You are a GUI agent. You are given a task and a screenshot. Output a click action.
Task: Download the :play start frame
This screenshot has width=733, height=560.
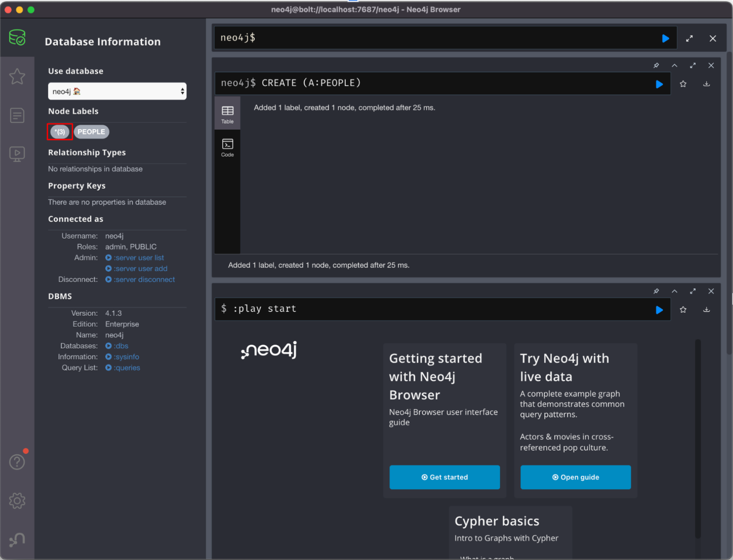(706, 310)
